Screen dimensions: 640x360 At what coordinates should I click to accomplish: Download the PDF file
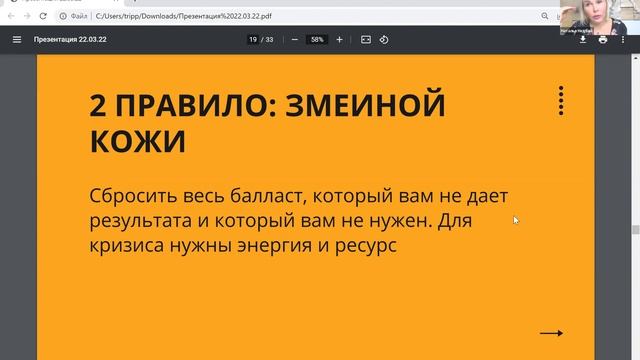[x=583, y=40]
